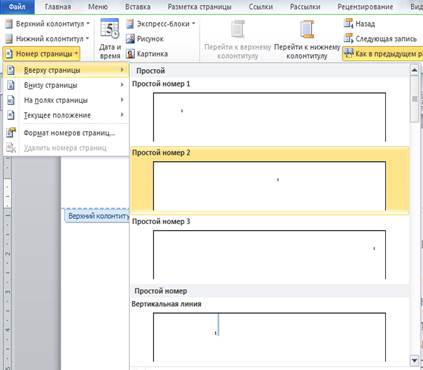The width and height of the screenshot is (423, 370).
Task: Click the Удалить номера страниц icon
Action: [11, 148]
